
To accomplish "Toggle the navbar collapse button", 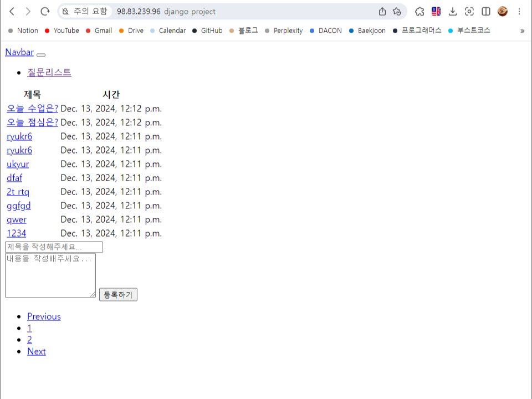I will click(x=41, y=55).
